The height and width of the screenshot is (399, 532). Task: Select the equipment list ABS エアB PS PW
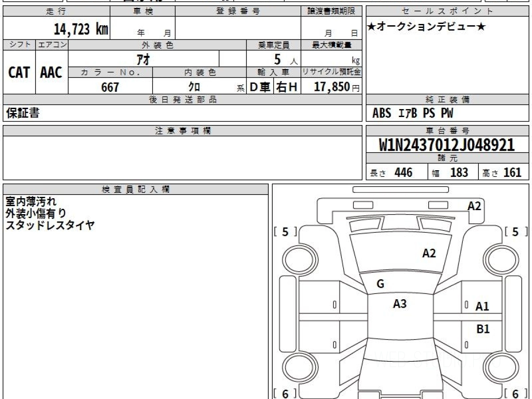pyautogui.click(x=413, y=113)
